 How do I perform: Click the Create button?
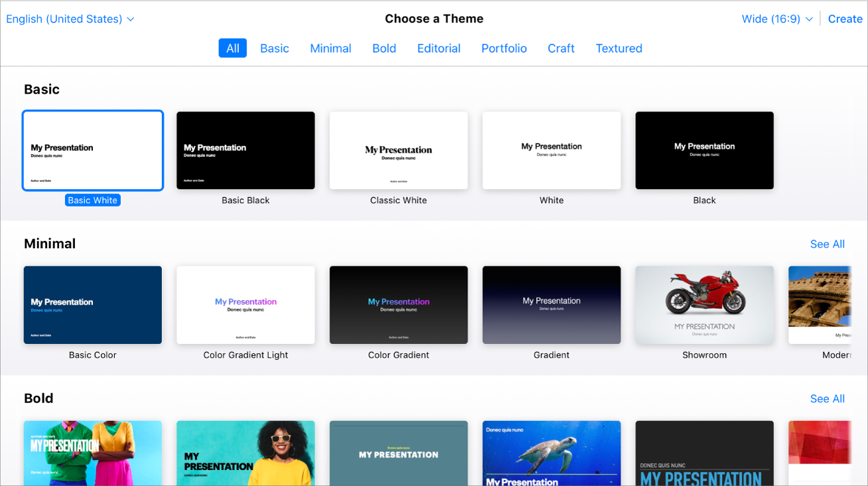[845, 19]
